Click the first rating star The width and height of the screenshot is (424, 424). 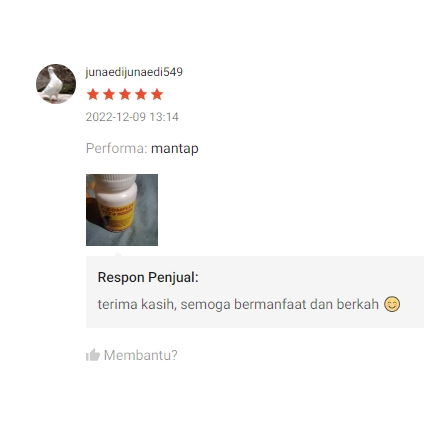[93, 94]
